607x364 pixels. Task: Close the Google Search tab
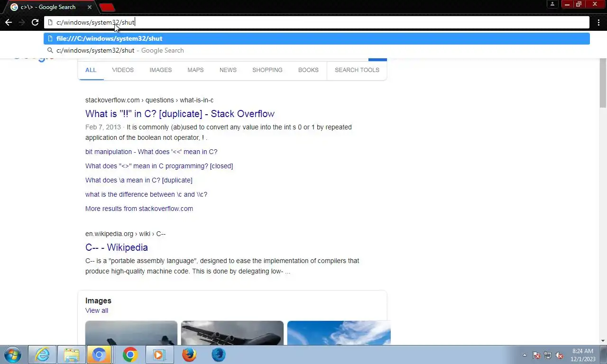[x=89, y=7]
